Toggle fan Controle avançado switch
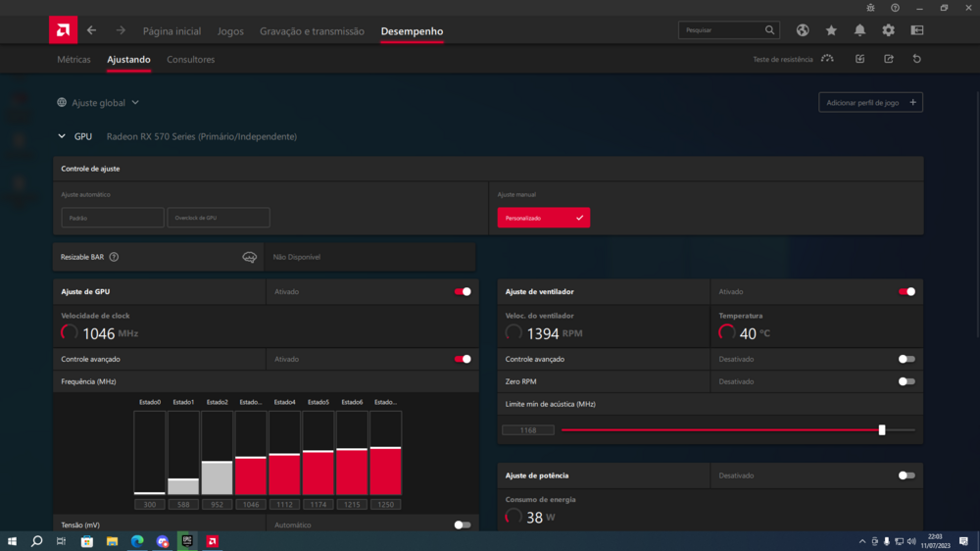980x551 pixels. (906, 359)
